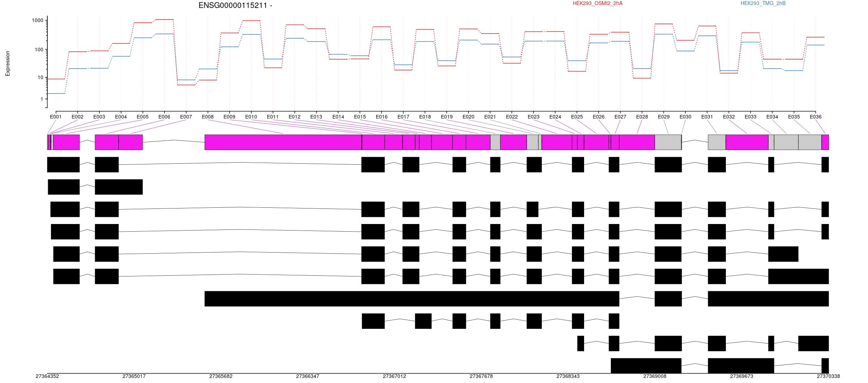The height and width of the screenshot is (383, 868).
Task: Click the genomic coordinate 27366347
Action: (x=307, y=376)
